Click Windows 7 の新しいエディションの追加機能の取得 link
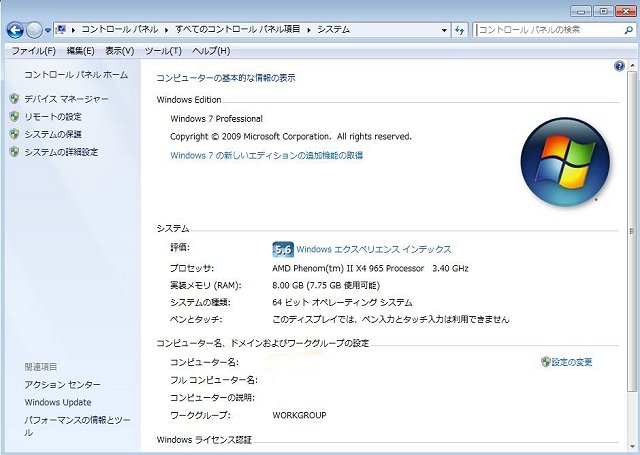The height and width of the screenshot is (455, 640). [x=266, y=155]
